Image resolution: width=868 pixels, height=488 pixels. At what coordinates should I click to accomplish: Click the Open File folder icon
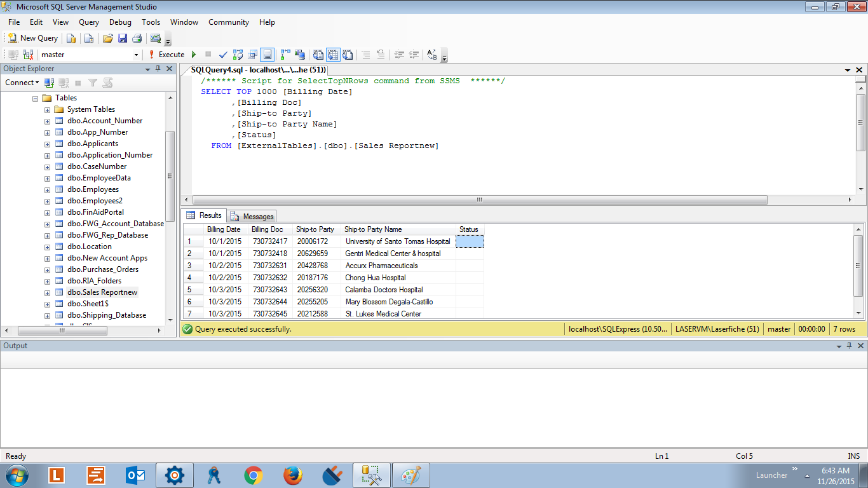coord(108,38)
